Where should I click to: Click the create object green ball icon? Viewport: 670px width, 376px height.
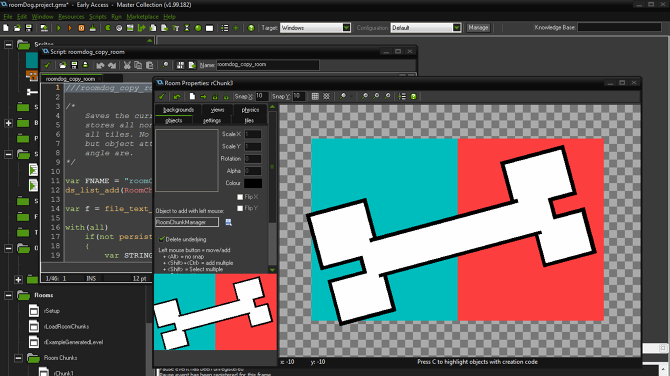coord(198,28)
